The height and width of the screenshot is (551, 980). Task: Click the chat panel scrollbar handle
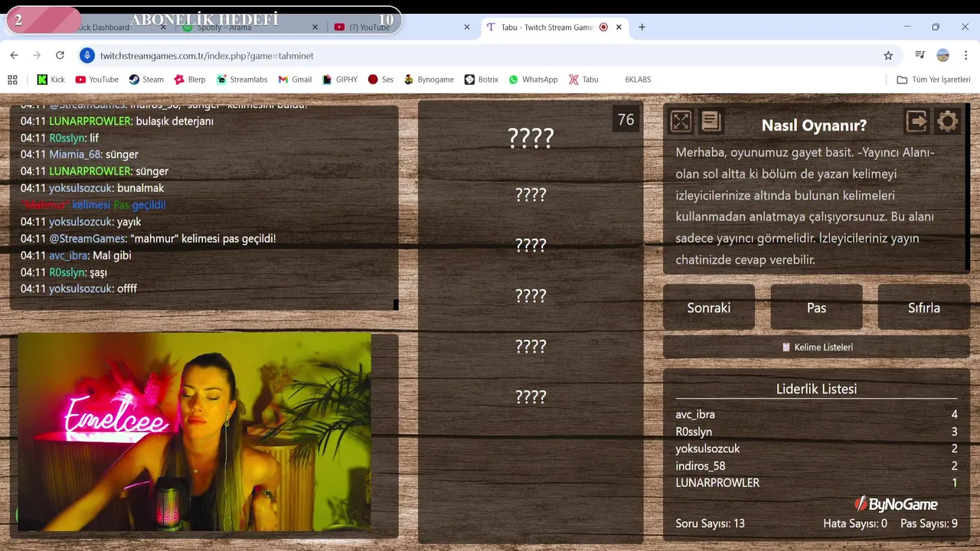396,305
